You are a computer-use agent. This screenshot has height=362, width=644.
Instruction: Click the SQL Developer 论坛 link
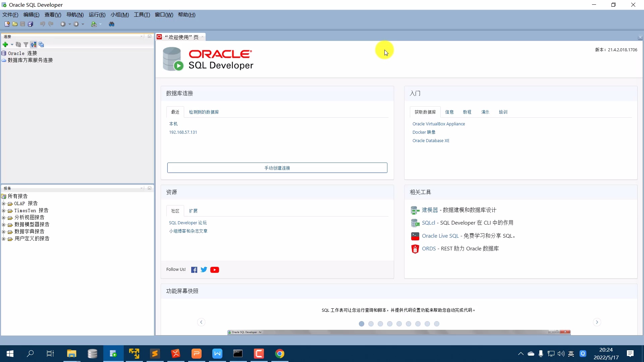(188, 222)
